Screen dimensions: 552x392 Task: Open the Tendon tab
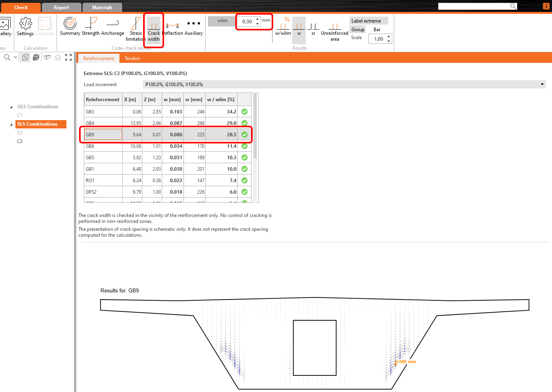[132, 58]
